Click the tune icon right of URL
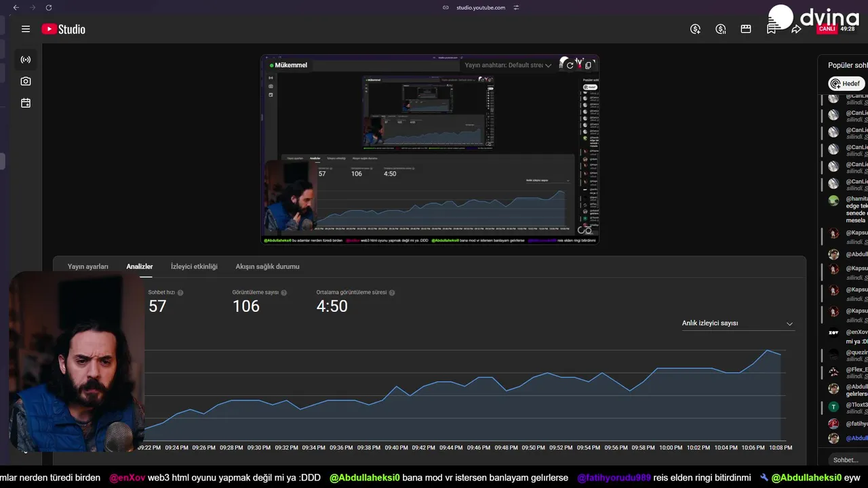This screenshot has width=868, height=488. (x=516, y=7)
